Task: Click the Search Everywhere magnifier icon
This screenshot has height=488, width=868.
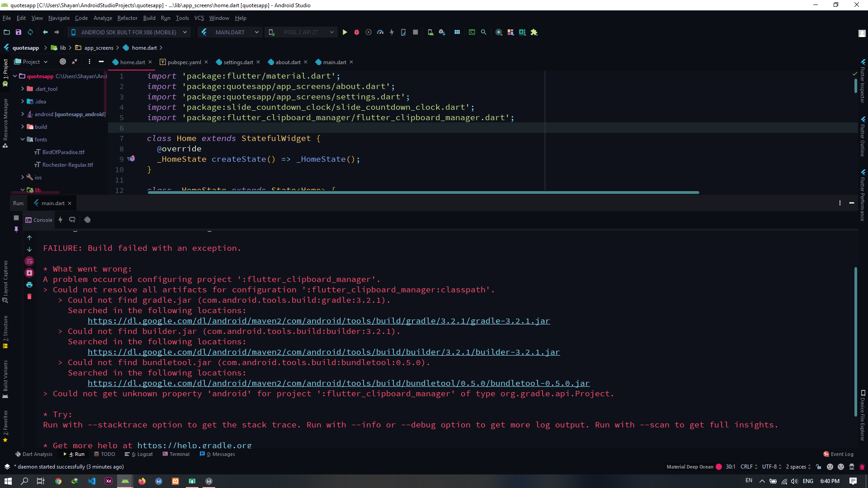Action: point(484,33)
